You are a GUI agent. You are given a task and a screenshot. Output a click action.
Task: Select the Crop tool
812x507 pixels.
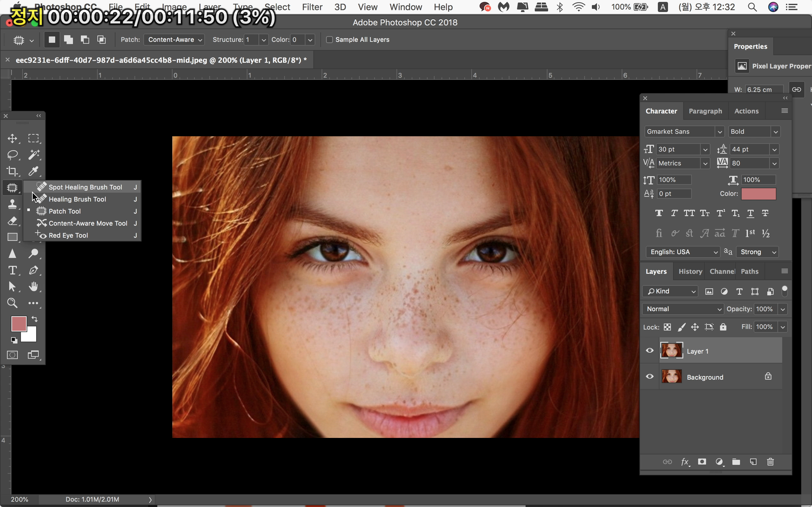[12, 171]
